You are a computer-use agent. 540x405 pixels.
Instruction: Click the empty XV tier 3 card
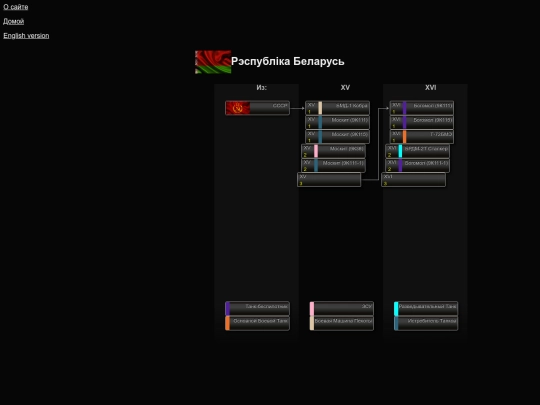[x=329, y=180]
